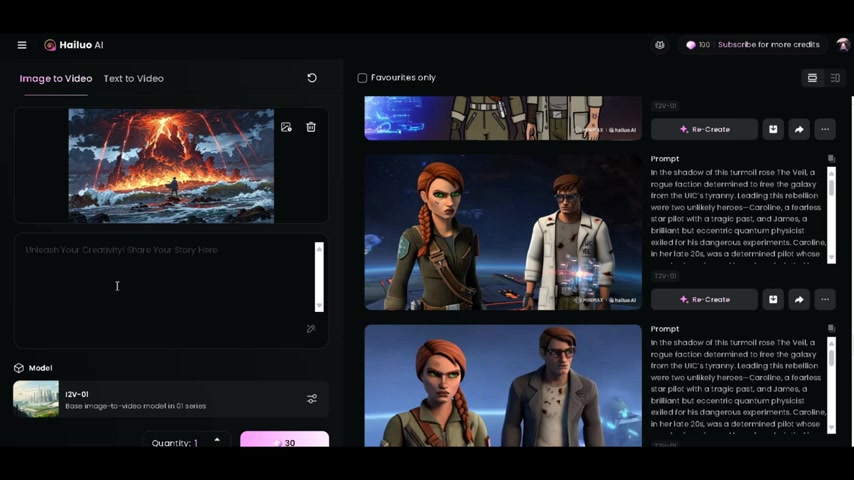Select the Image to Video tab
Image resolution: width=854 pixels, height=480 pixels.
coord(56,78)
